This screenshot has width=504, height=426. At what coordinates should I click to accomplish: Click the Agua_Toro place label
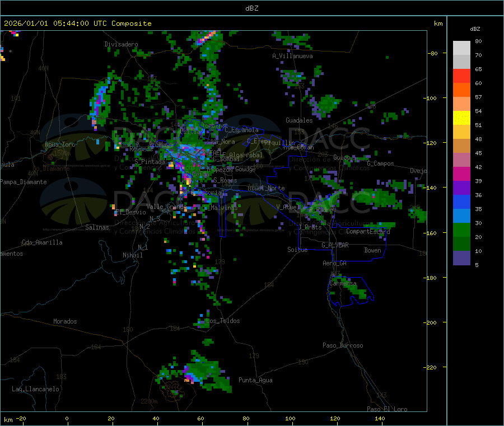pos(60,144)
